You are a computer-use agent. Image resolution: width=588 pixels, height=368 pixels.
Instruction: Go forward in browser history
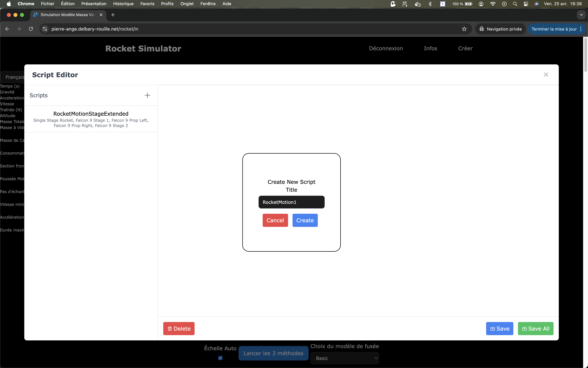tap(19, 29)
